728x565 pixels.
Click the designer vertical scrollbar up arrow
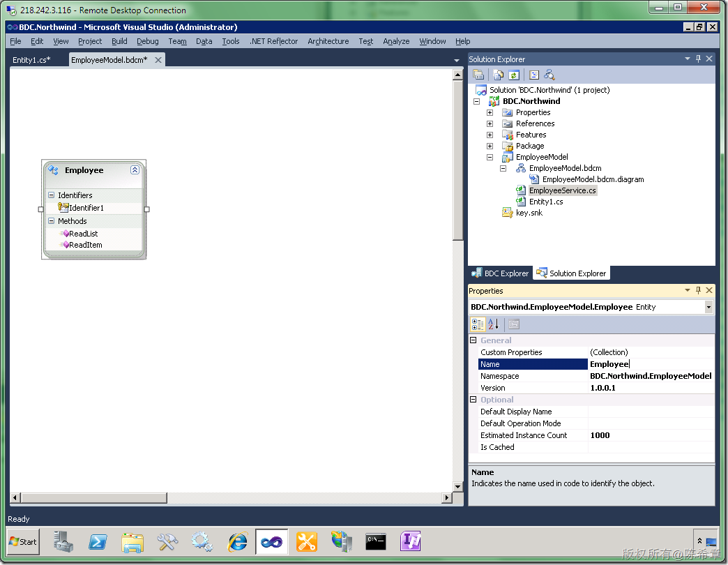pyautogui.click(x=457, y=74)
